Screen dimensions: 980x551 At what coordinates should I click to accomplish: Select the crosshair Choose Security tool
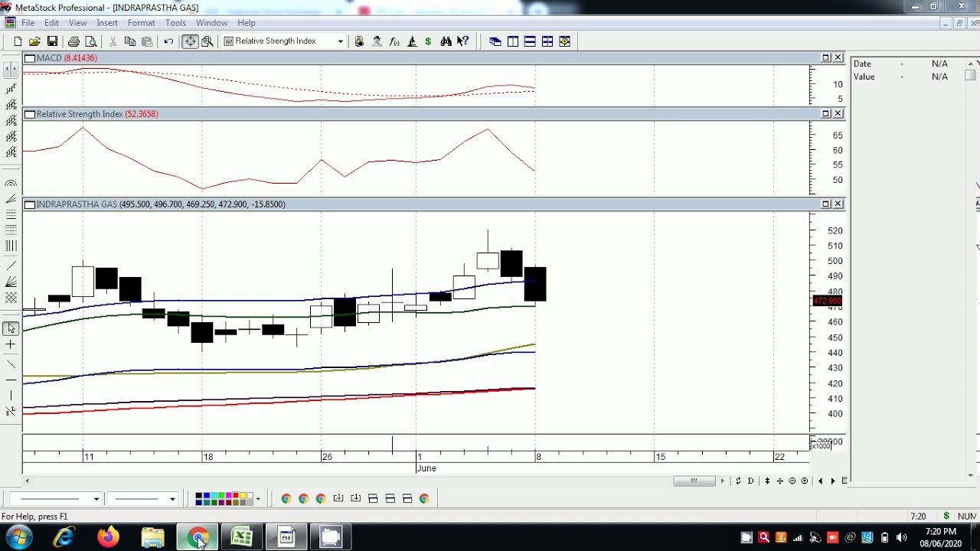pyautogui.click(x=190, y=41)
